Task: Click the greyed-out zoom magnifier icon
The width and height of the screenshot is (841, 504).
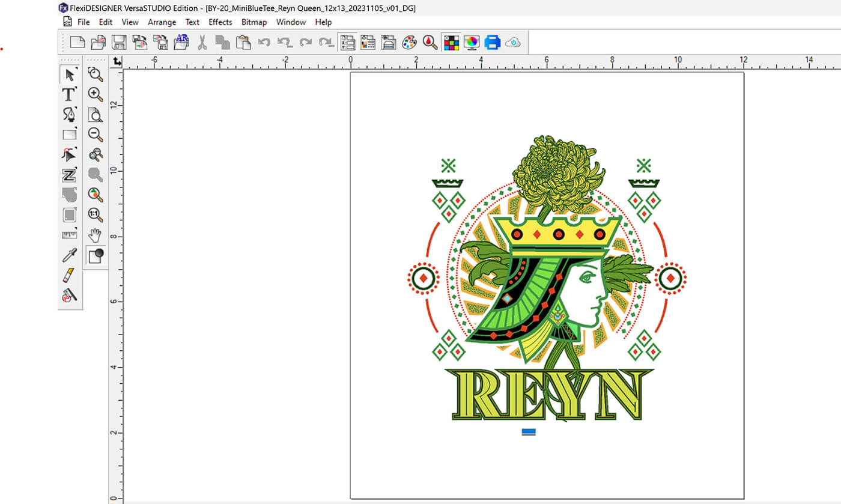Action: pyautogui.click(x=96, y=175)
